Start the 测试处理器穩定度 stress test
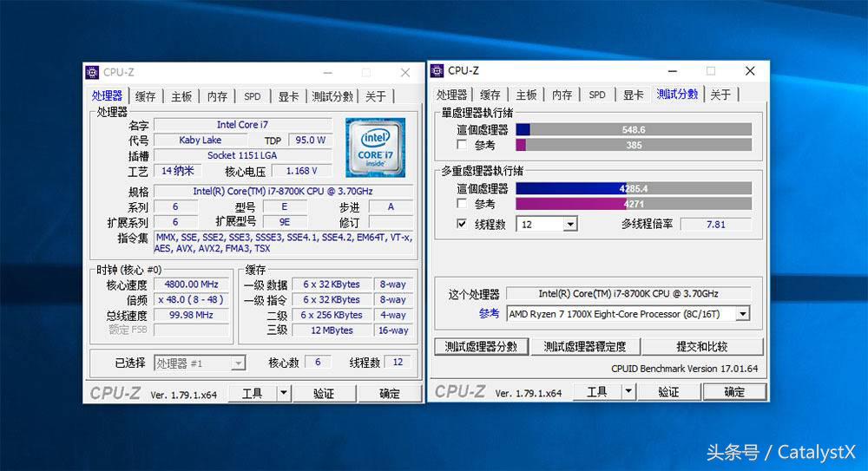 (x=584, y=346)
